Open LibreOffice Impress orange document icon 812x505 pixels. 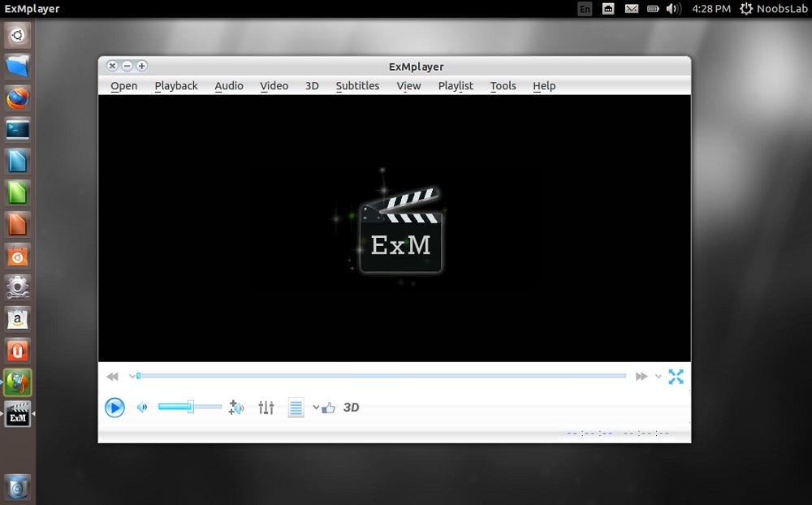coord(18,225)
